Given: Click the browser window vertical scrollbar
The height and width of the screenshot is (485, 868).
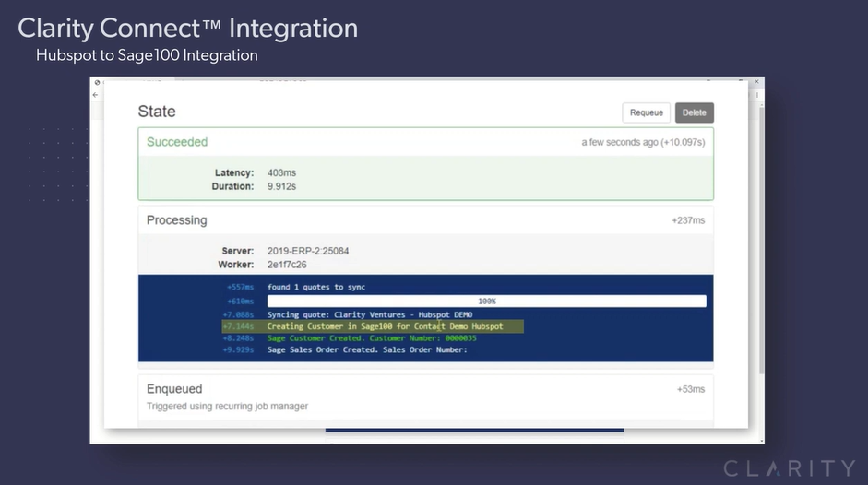Looking at the screenshot, I should coord(762,241).
